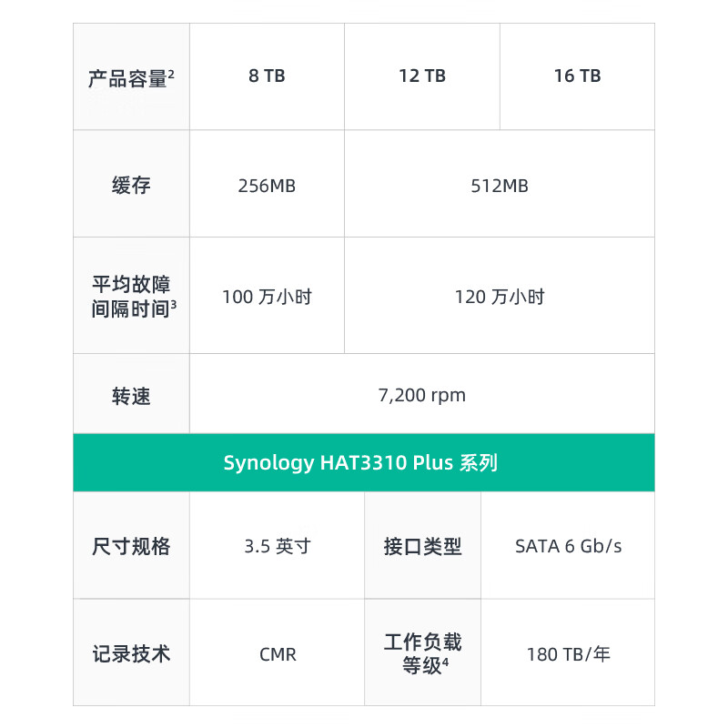The height and width of the screenshot is (728, 728).
Task: Click the 接口类型 label
Action: click(422, 546)
